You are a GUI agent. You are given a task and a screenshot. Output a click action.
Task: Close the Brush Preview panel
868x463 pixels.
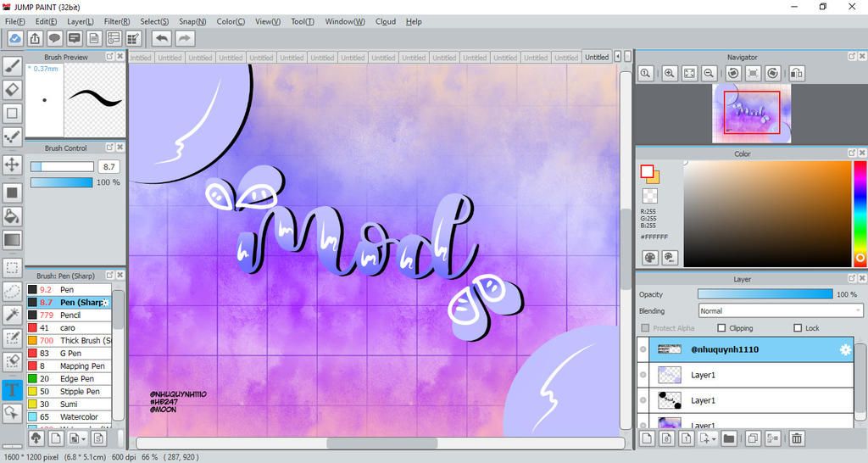[120, 57]
